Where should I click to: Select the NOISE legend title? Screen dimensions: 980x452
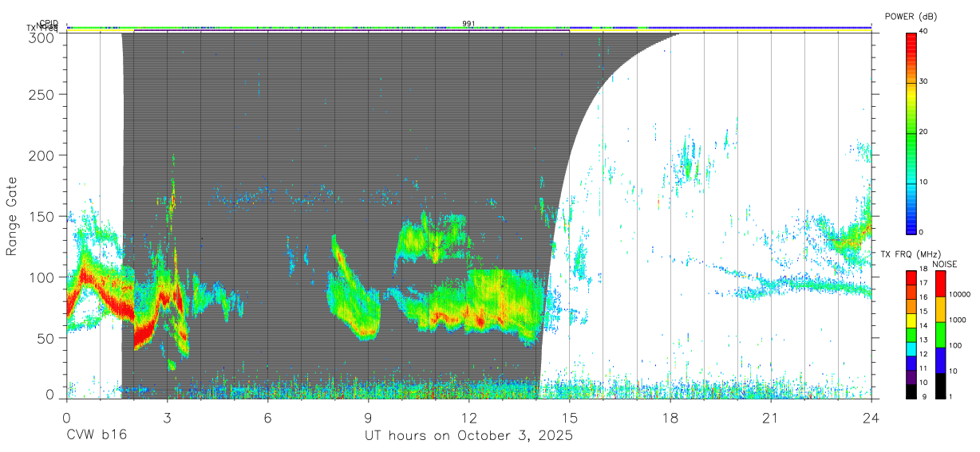click(x=945, y=264)
